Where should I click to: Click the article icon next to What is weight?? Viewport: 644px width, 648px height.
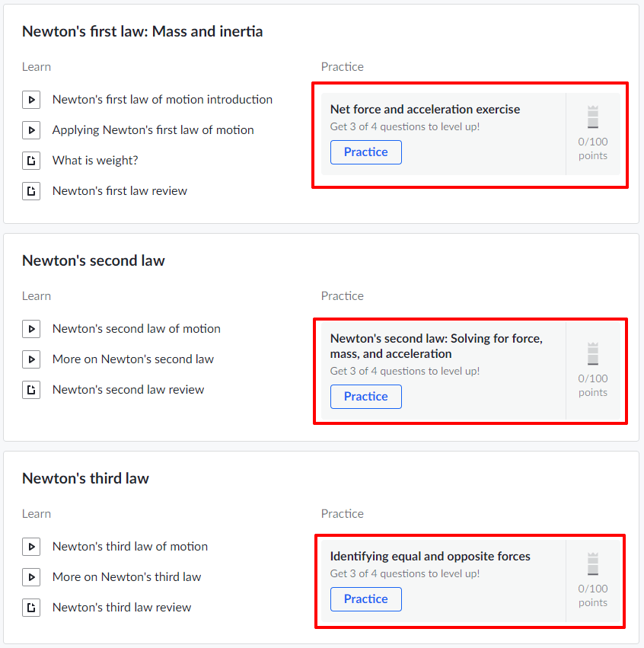[31, 161]
